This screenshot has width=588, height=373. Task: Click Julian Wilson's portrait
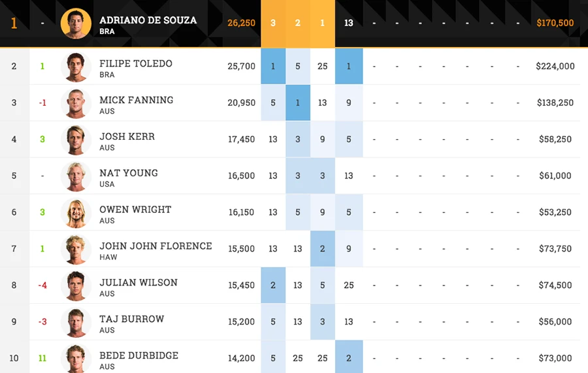76,285
